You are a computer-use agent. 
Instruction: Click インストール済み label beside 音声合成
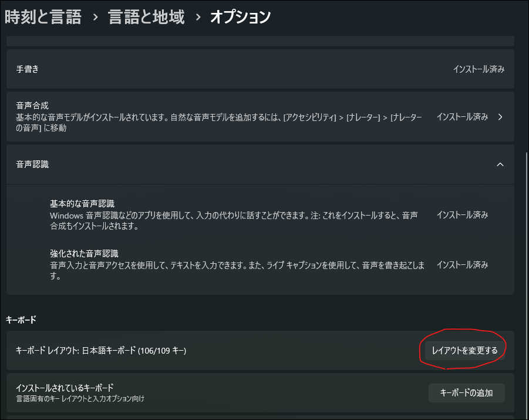pyautogui.click(x=462, y=116)
